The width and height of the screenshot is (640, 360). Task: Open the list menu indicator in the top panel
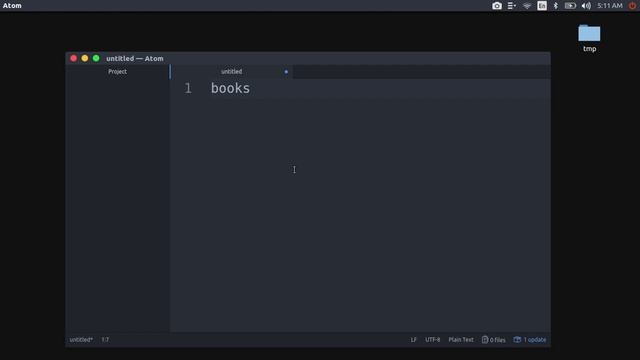tap(511, 6)
